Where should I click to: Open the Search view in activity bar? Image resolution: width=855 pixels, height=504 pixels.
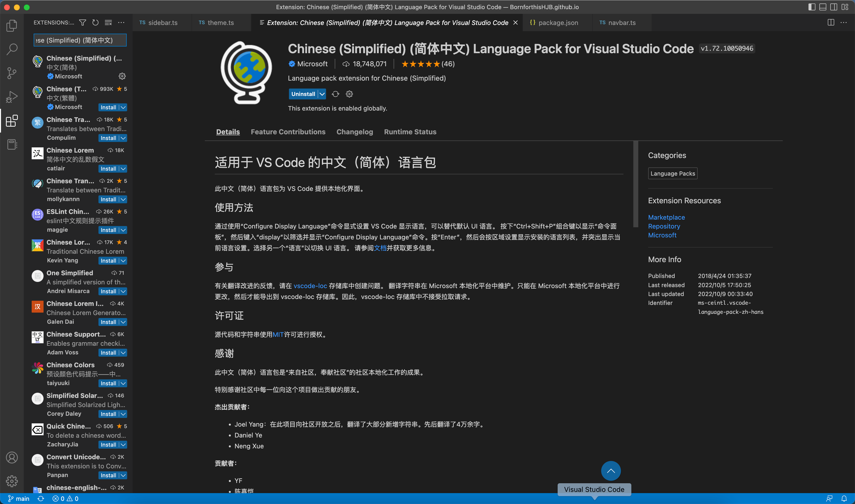12,49
